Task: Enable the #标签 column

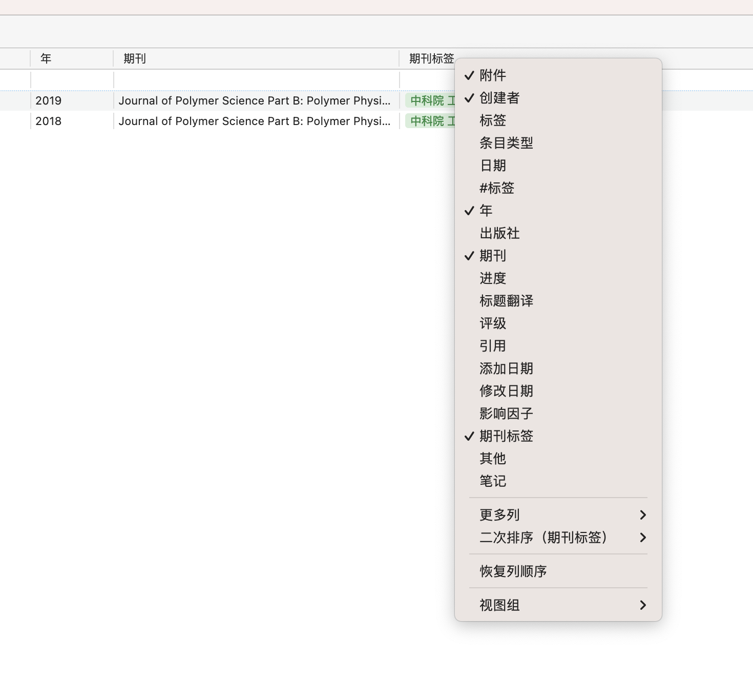Action: tap(558, 188)
